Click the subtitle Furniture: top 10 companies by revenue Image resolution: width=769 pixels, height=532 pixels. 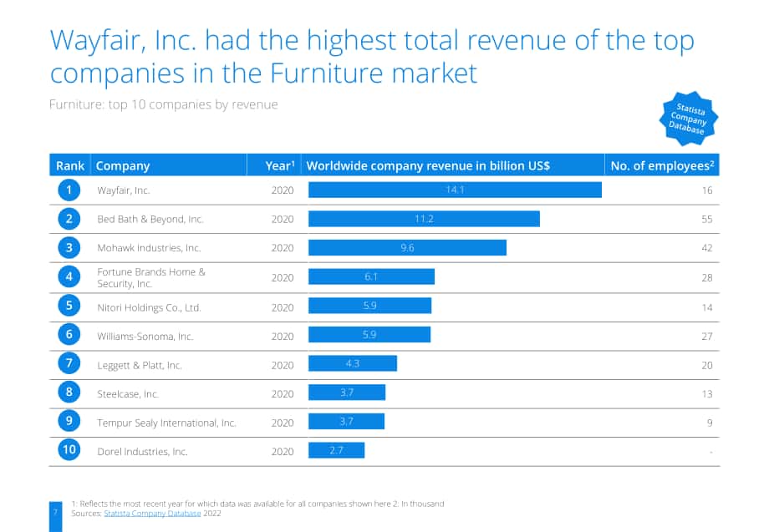tap(164, 105)
